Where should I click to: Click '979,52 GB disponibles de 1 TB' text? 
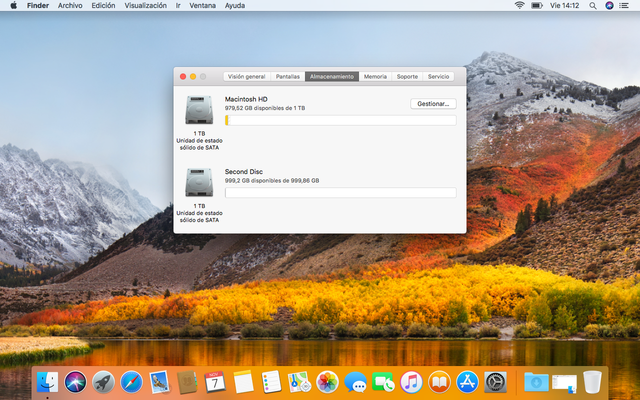pos(265,108)
